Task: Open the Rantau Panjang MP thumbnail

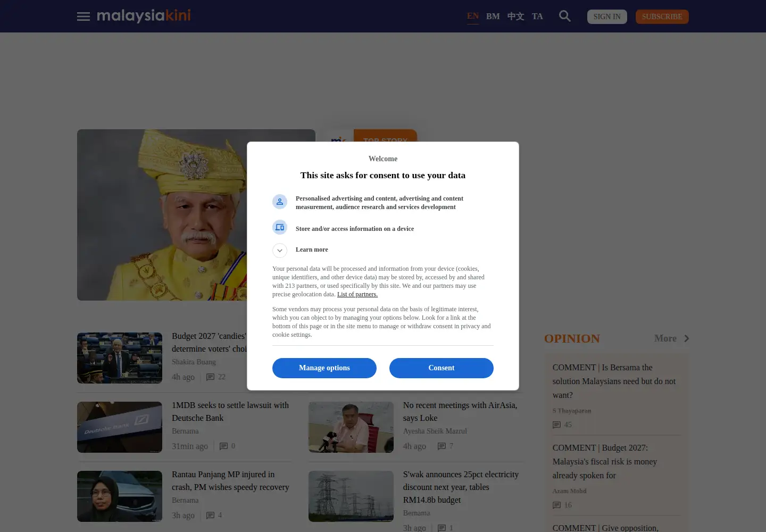Action: point(120,496)
